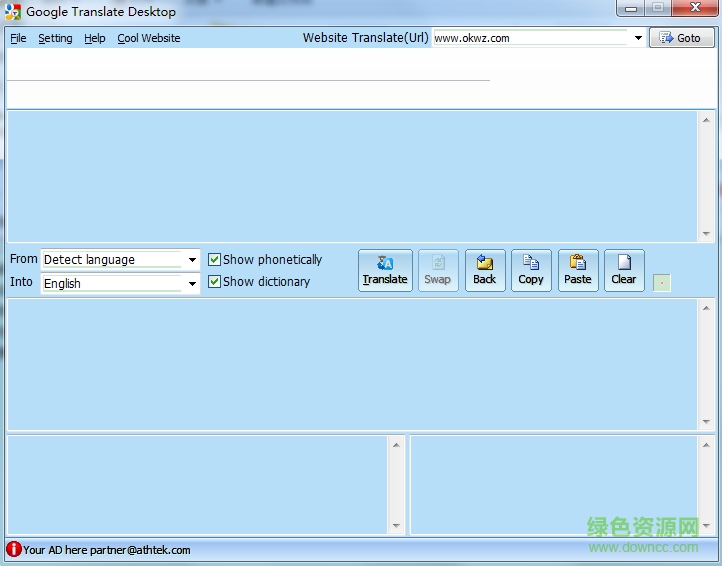722x566 pixels.
Task: Open the Help menu
Action: point(95,38)
